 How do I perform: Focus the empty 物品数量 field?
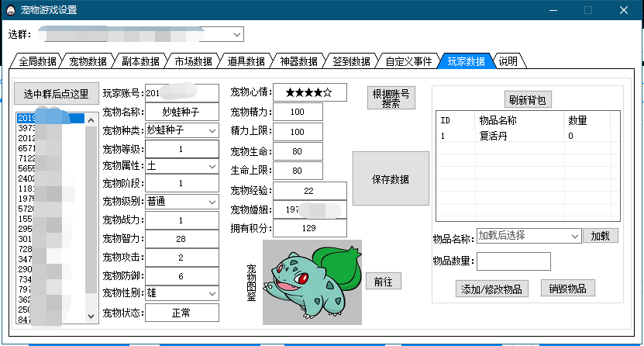click(x=513, y=261)
